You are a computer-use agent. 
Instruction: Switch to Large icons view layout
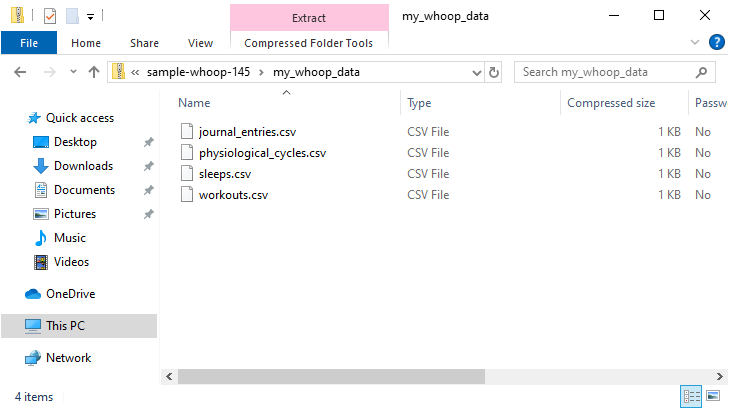pyautogui.click(x=713, y=396)
